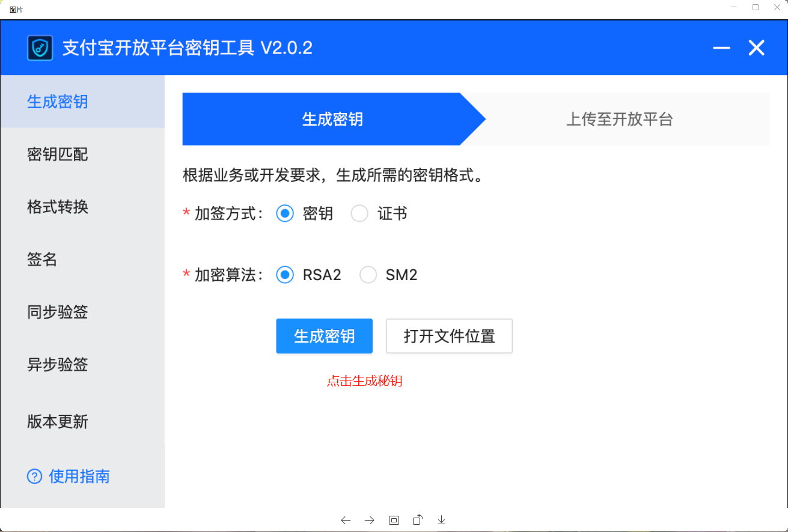Screen dimensions: 788x532
Task: Click the Alipay key tool shield logo
Action: (40, 48)
